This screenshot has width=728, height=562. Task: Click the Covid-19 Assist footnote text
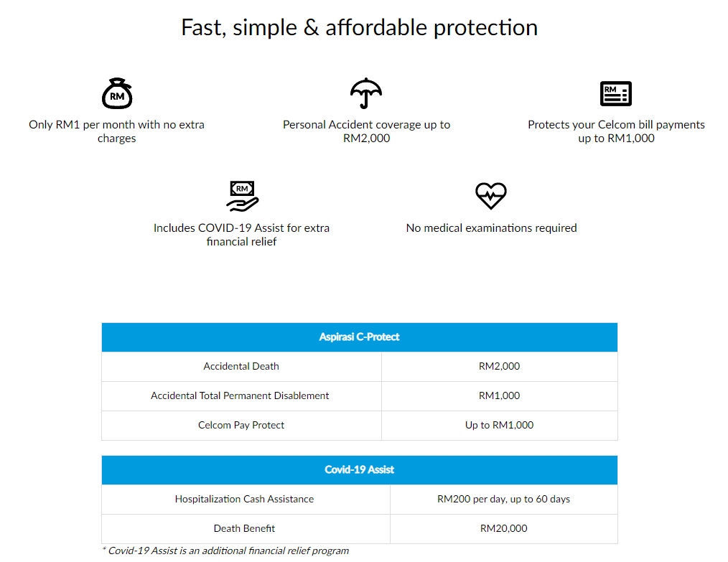tap(225, 551)
